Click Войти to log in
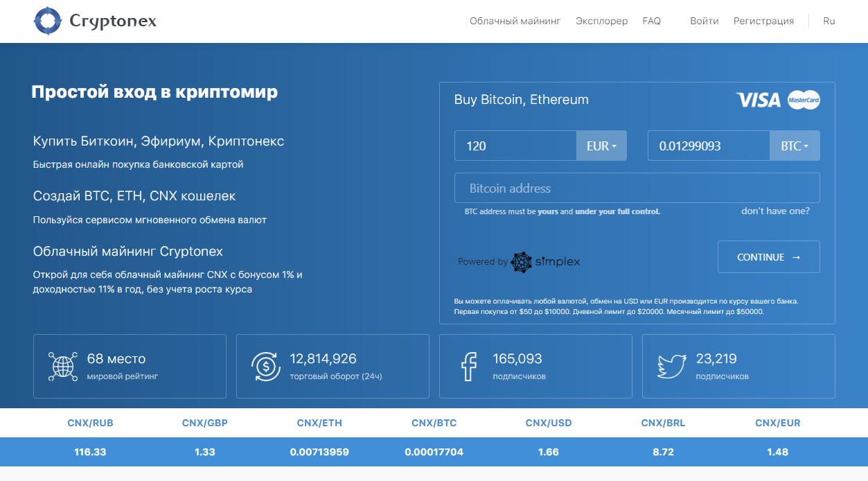Viewport: 868px width, 481px height. point(705,21)
